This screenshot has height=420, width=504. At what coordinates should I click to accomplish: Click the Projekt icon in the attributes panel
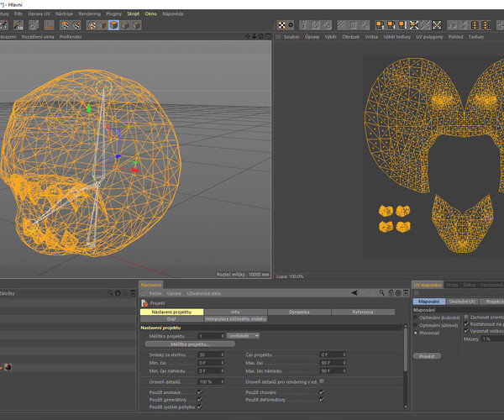(x=144, y=302)
